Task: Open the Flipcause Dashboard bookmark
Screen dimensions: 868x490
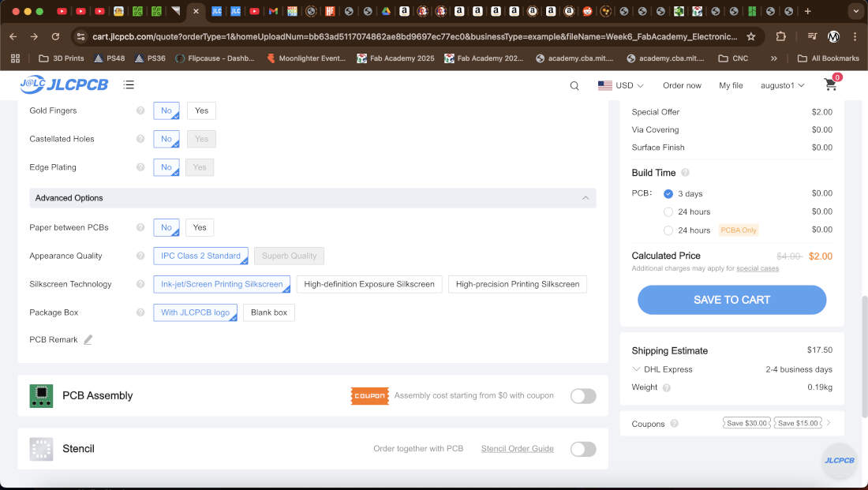Action: pos(215,58)
